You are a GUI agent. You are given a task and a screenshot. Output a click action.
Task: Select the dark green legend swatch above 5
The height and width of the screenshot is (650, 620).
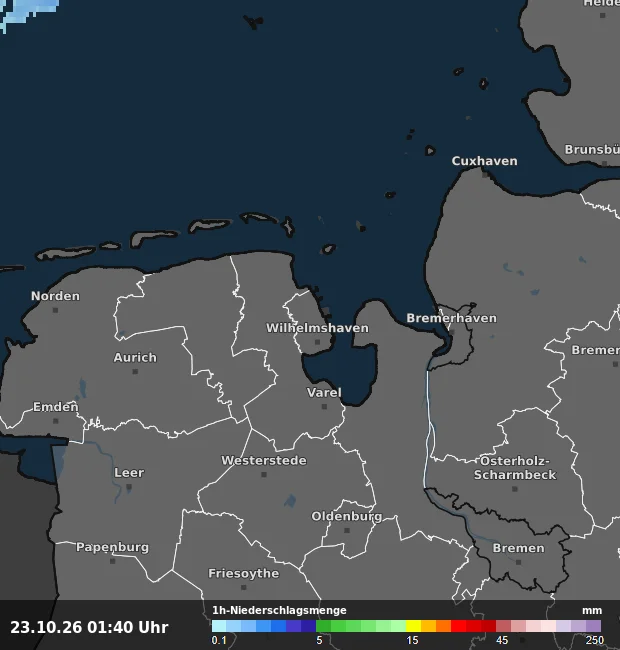[x=323, y=626]
